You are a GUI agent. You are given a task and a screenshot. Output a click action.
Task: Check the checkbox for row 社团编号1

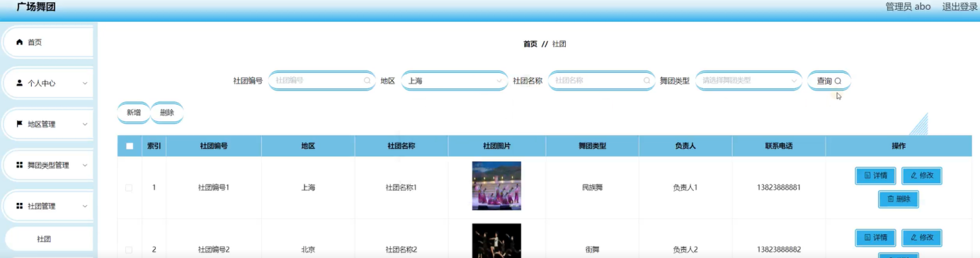(x=129, y=188)
